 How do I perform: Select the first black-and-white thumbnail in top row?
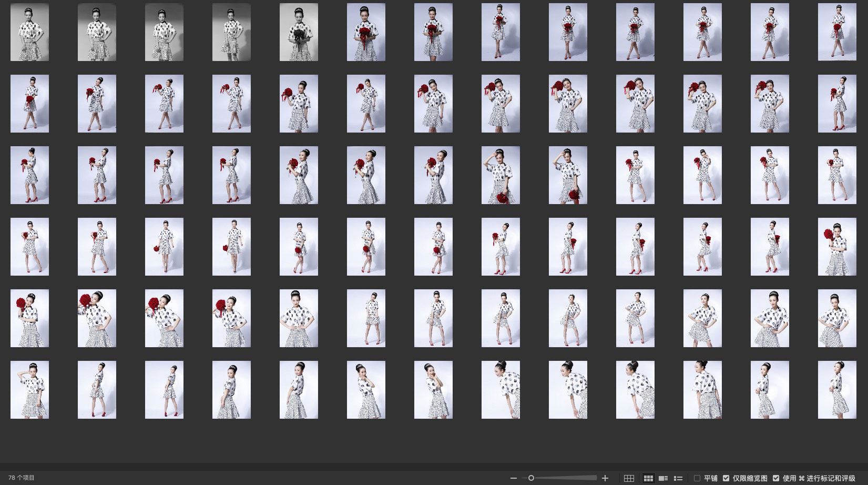[x=29, y=32]
